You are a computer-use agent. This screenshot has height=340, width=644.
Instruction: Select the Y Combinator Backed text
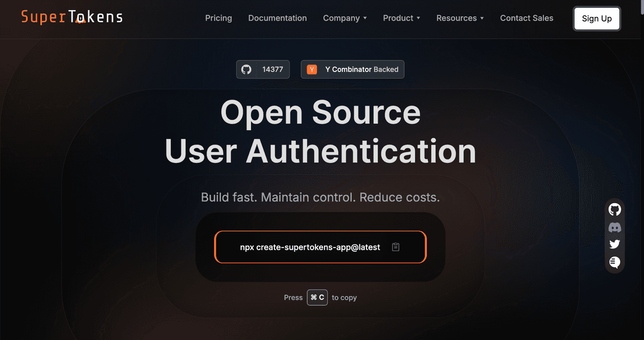pyautogui.click(x=361, y=69)
